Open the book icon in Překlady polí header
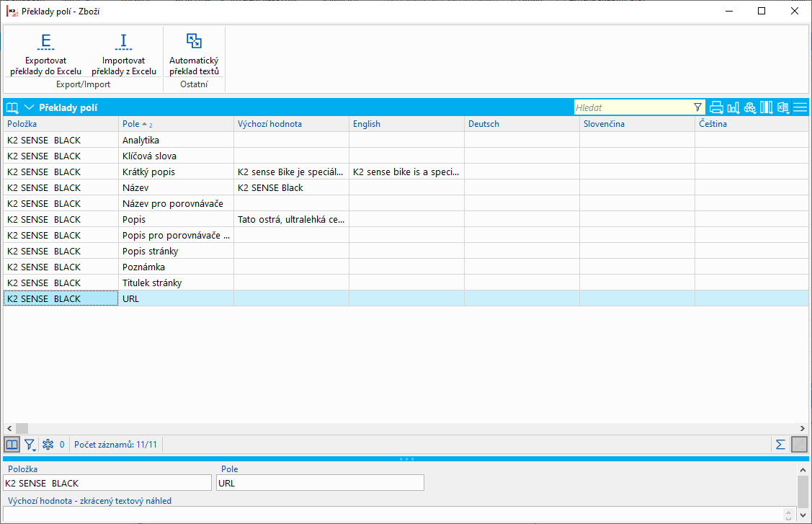The height and width of the screenshot is (524, 812). [12, 108]
